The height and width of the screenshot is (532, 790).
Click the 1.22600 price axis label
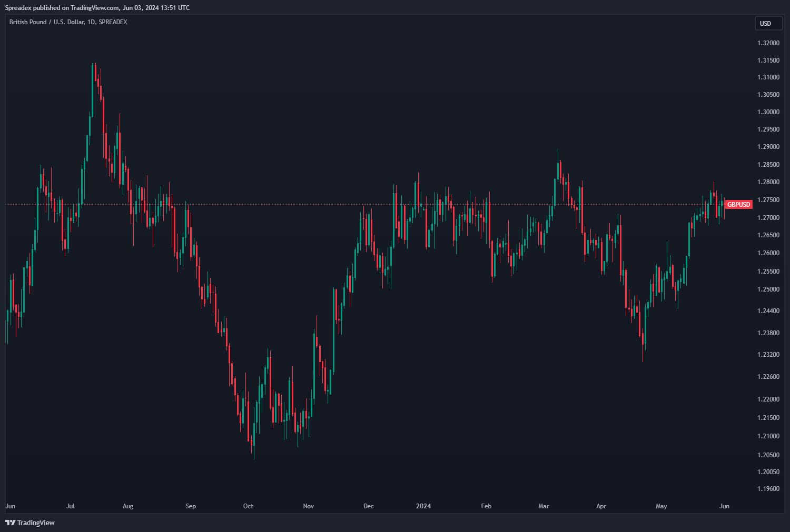pyautogui.click(x=768, y=377)
